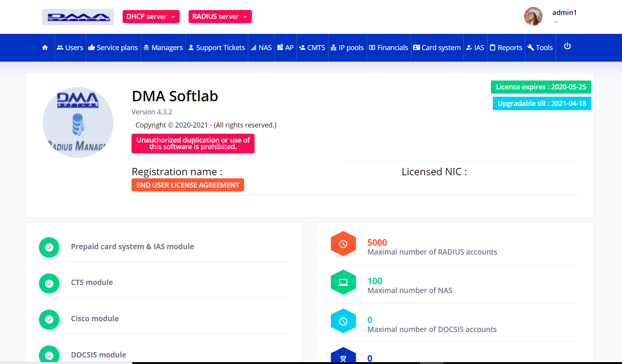
Task: Click the orange clock hexagon for RADIUS accounts
Action: 343,244
